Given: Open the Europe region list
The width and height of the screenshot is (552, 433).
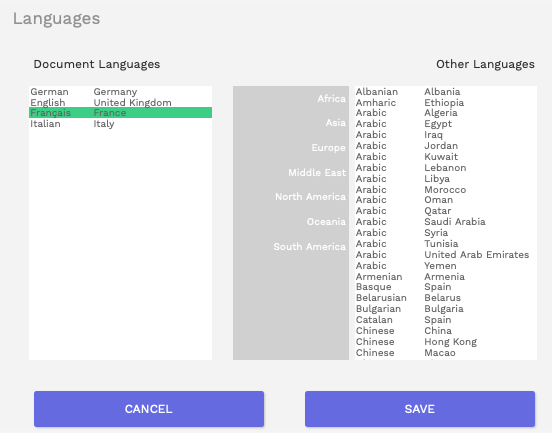Looking at the screenshot, I should (328, 148).
